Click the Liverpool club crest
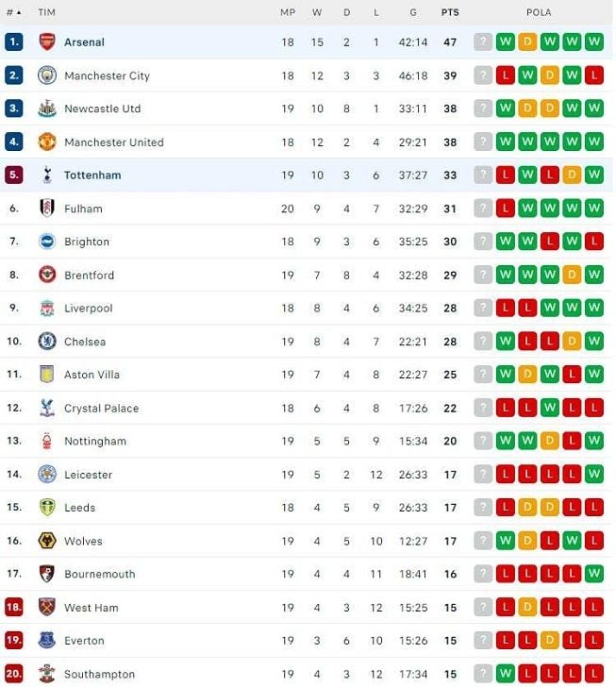Image resolution: width=616 pixels, height=687 pixels. click(47, 308)
